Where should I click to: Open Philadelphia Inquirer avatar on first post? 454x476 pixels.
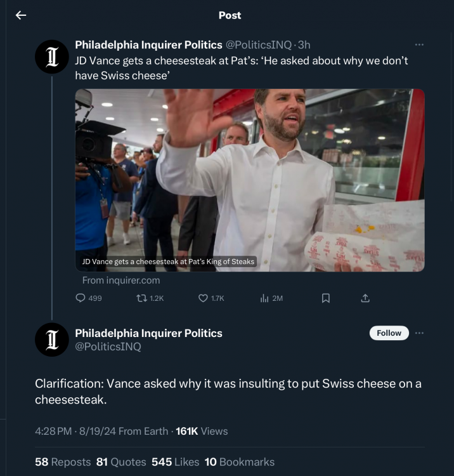(52, 56)
